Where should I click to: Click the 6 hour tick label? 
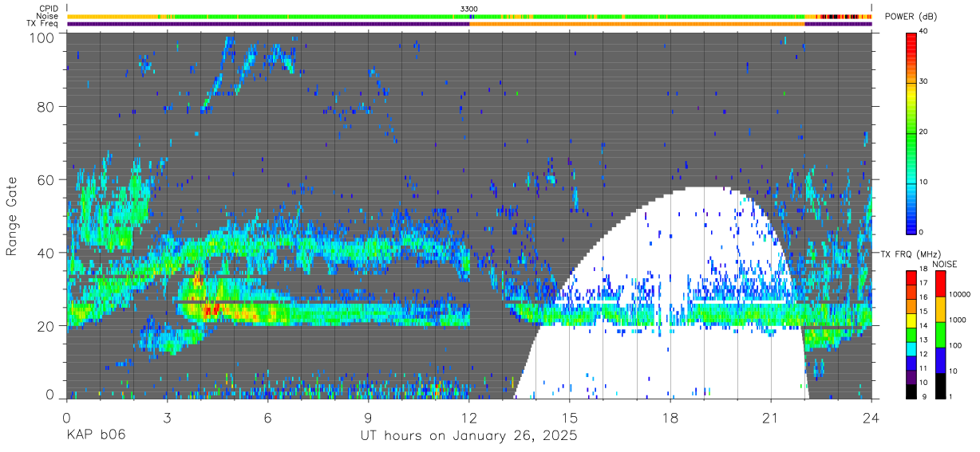(x=268, y=417)
